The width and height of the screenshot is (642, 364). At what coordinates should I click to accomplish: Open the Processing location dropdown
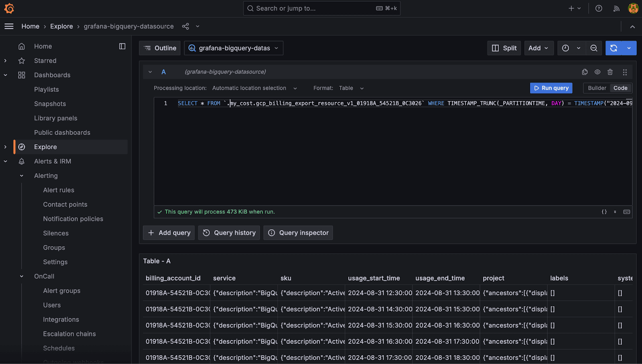point(254,88)
